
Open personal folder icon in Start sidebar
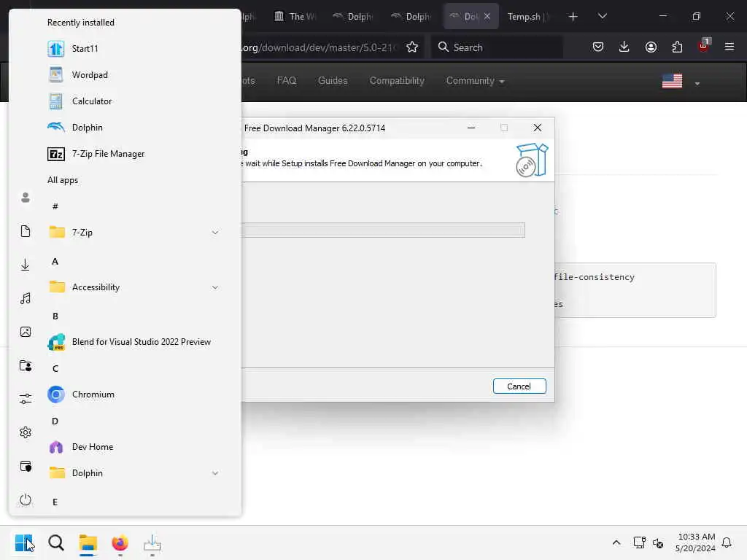(26, 366)
